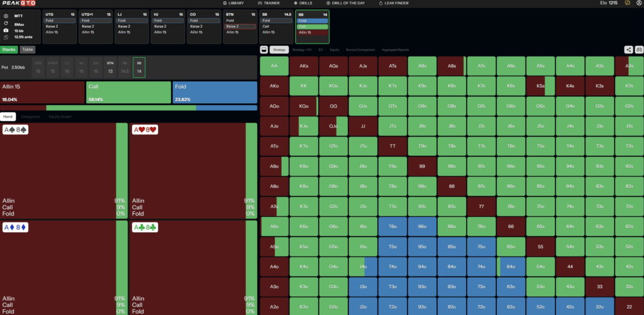
Task: Open the Library menu
Action: 233,3
